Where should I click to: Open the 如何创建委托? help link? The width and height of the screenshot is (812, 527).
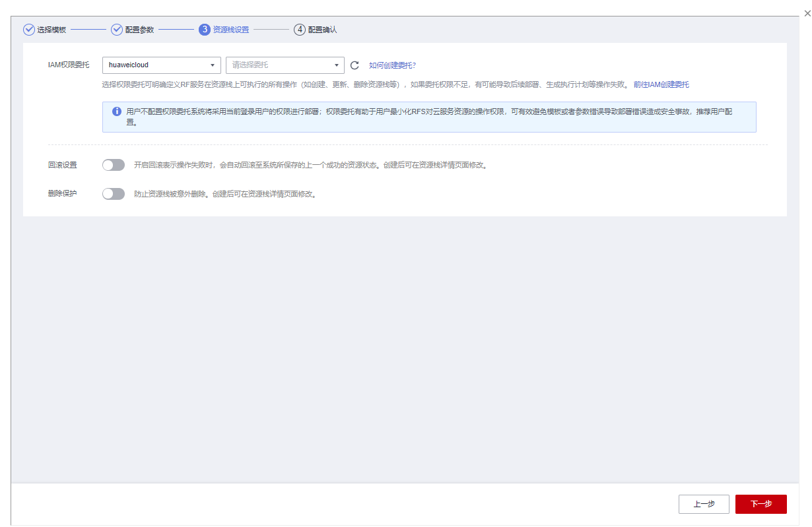(x=392, y=65)
